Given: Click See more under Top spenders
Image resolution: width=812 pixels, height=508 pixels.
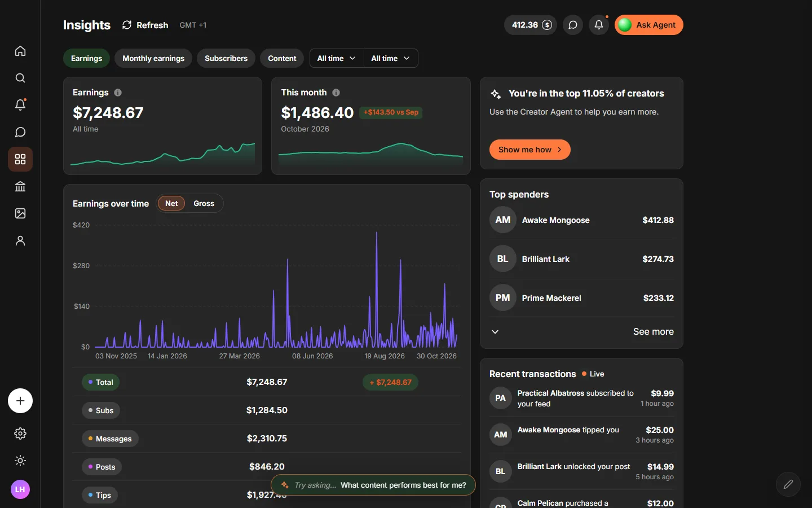Looking at the screenshot, I should (653, 332).
